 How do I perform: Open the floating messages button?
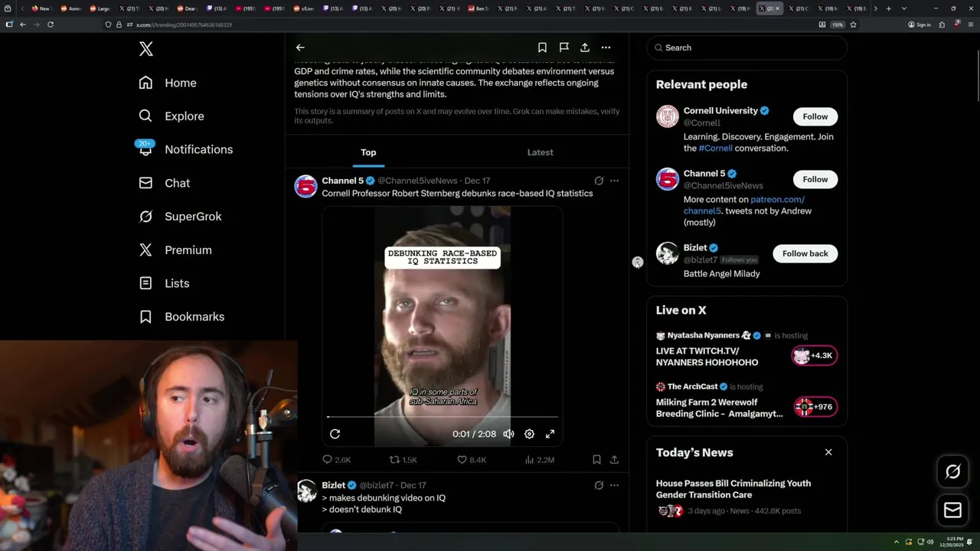click(952, 510)
